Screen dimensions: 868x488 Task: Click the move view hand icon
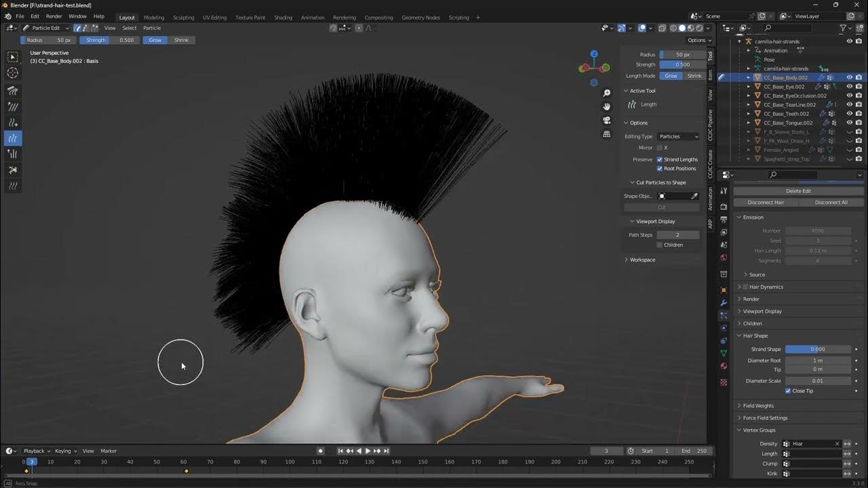(x=607, y=106)
